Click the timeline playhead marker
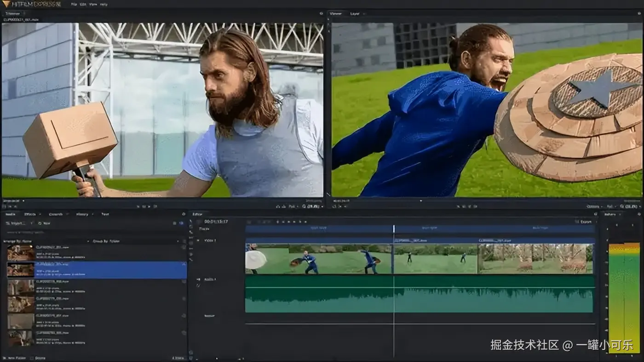 pos(394,228)
